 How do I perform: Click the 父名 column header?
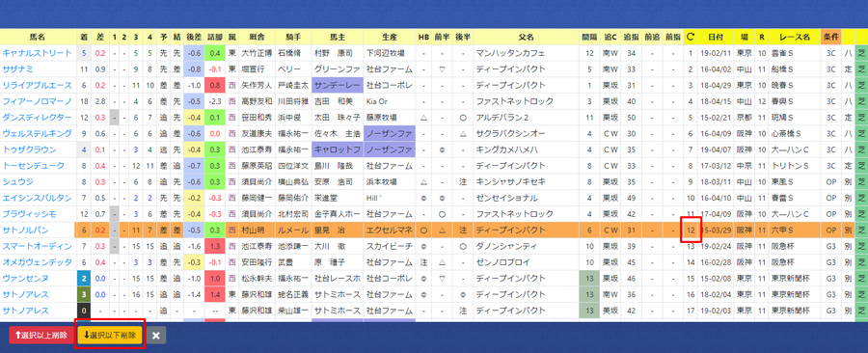pos(526,37)
